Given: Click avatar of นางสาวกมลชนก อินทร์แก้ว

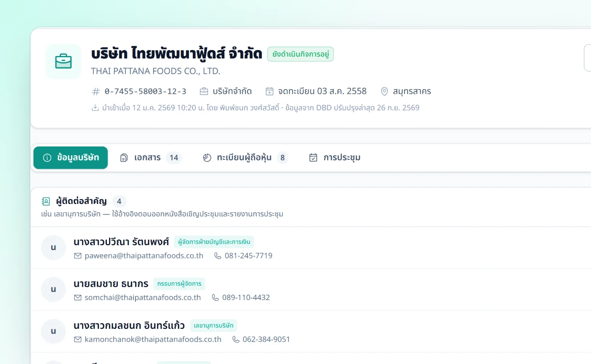Looking at the screenshot, I should click(x=53, y=331).
